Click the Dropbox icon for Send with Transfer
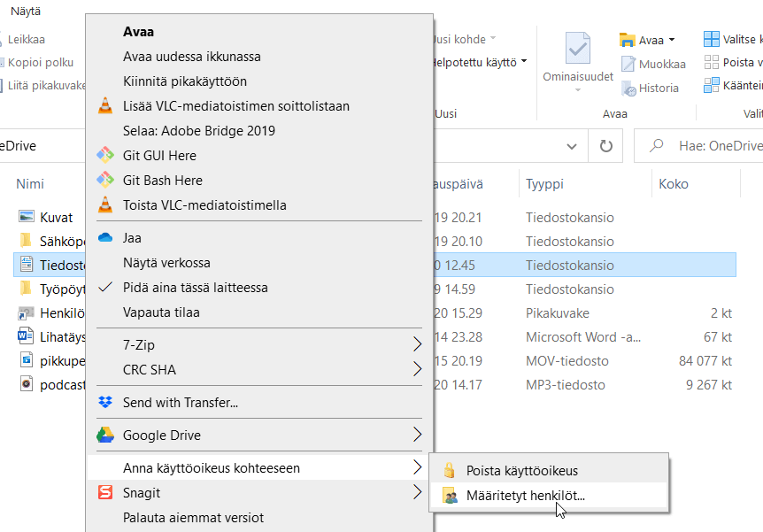 tap(105, 403)
